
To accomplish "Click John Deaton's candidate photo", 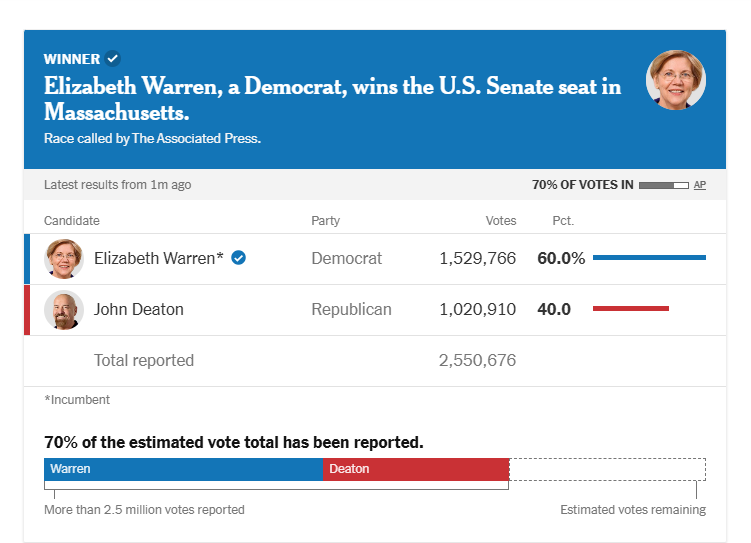I will coord(64,310).
